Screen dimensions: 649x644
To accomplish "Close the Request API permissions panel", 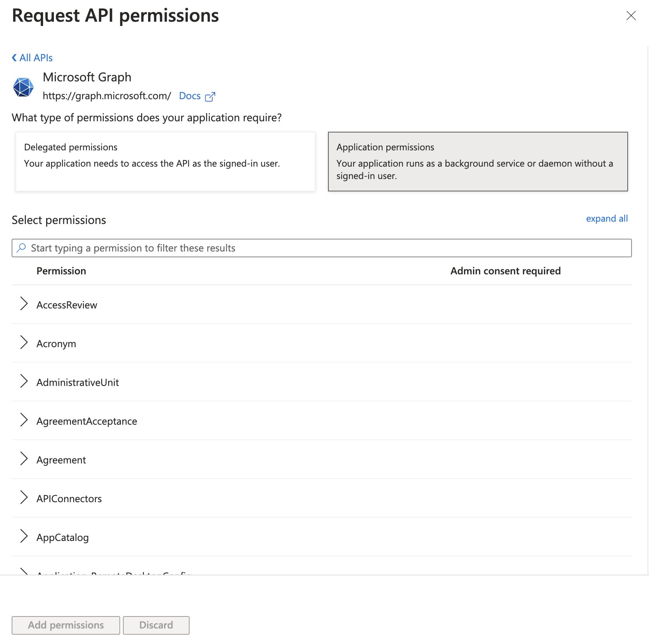I will [x=631, y=16].
